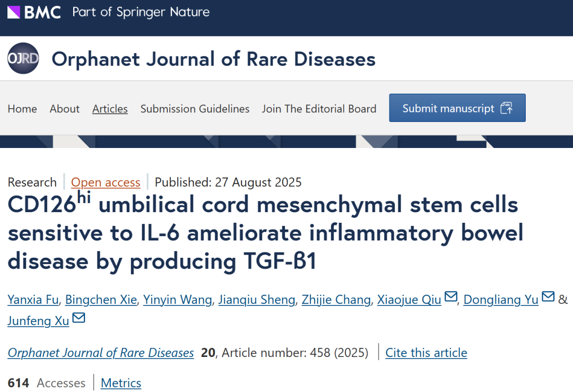The width and height of the screenshot is (573, 392).
Task: Open italic Orphanet Journal of Rare Diseases link
Action: point(101,353)
